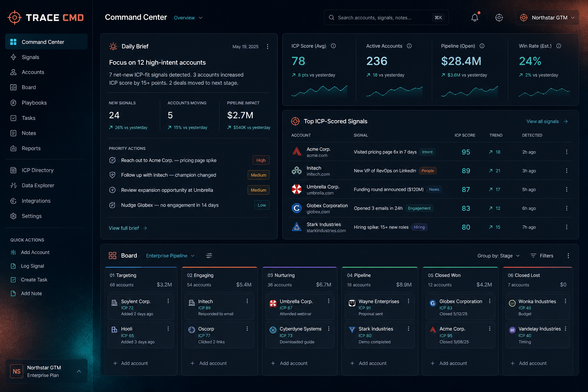The image size is (588, 392).
Task: Open Board pipeline settings sliders icon
Action: tap(209, 256)
